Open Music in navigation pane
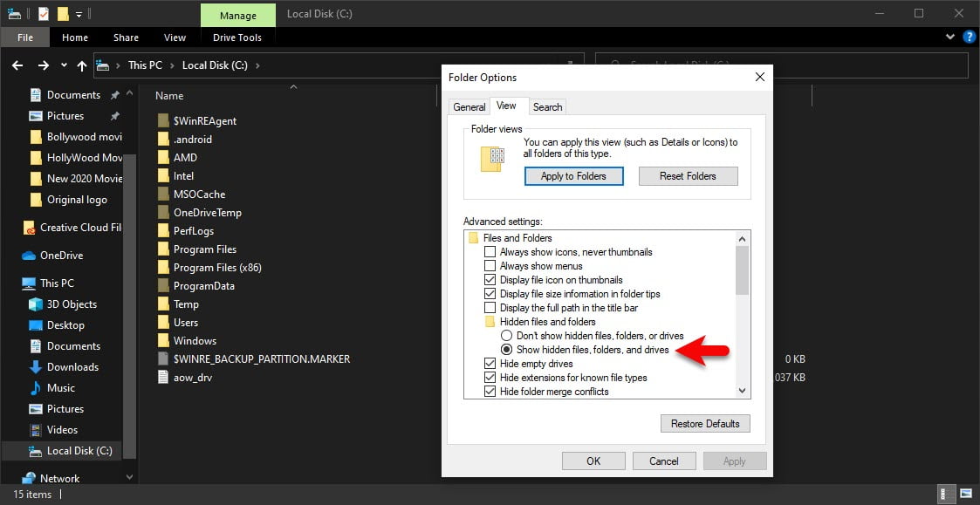The width and height of the screenshot is (980, 505). coord(52,387)
